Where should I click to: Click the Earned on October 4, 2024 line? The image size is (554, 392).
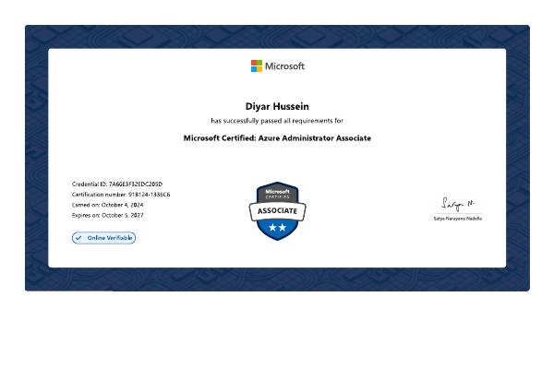tap(107, 205)
